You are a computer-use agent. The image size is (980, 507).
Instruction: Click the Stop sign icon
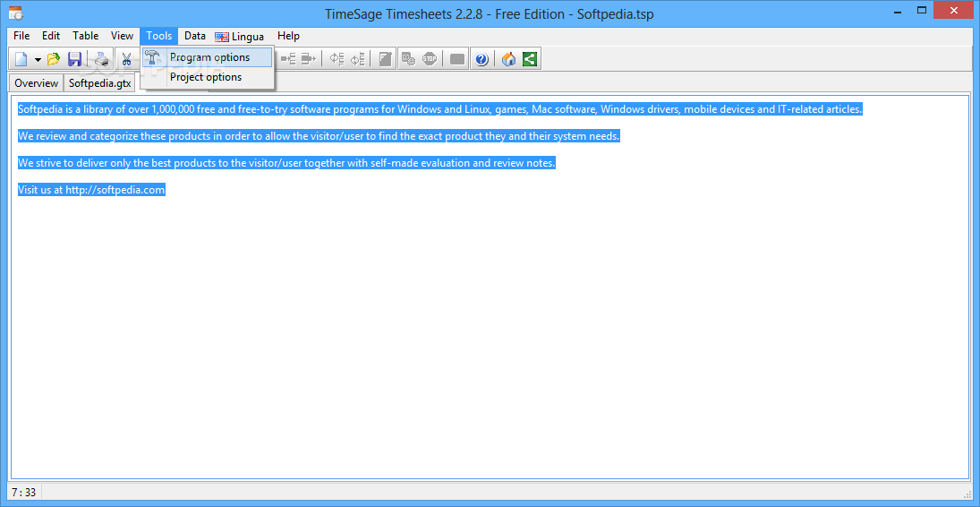pos(430,59)
